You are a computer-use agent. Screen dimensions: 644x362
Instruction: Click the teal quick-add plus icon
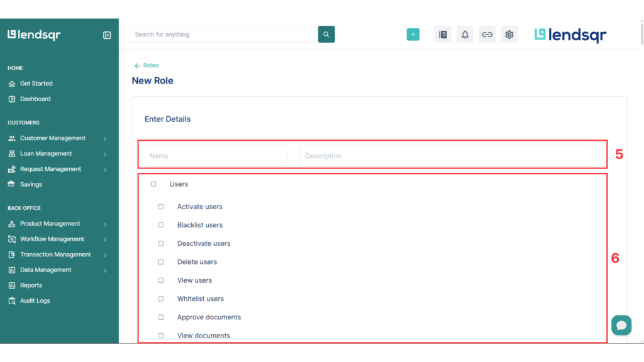coord(413,34)
